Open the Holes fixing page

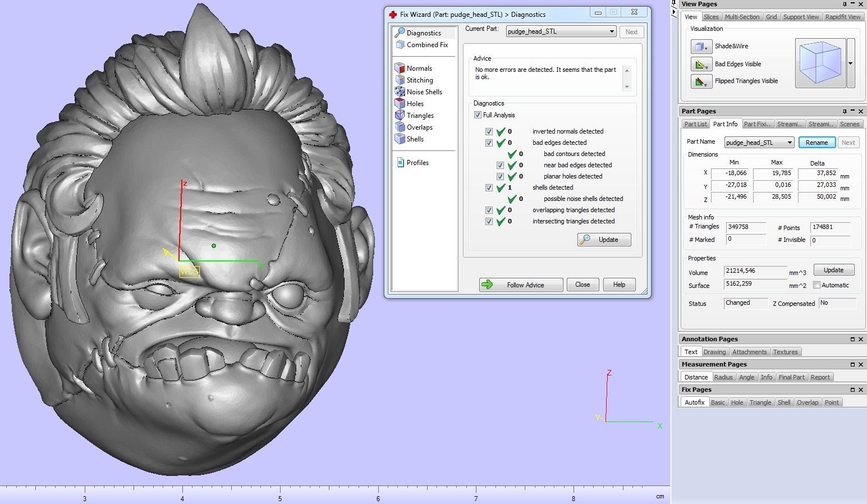(401, 103)
